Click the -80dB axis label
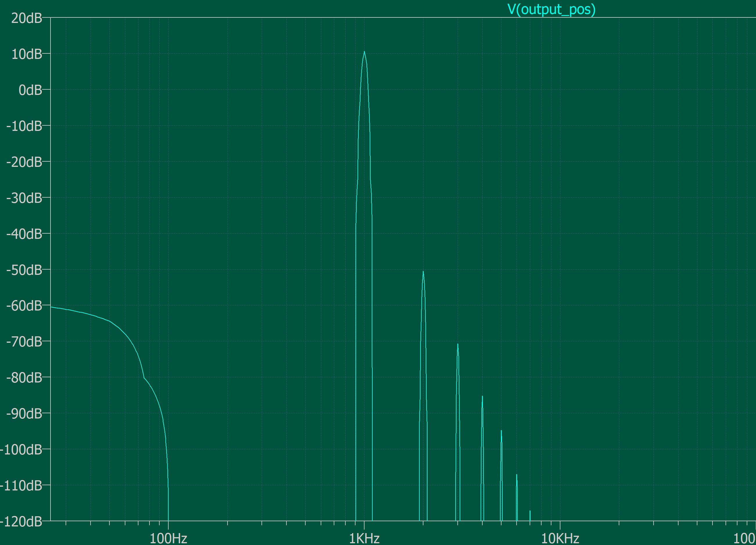 [x=24, y=378]
